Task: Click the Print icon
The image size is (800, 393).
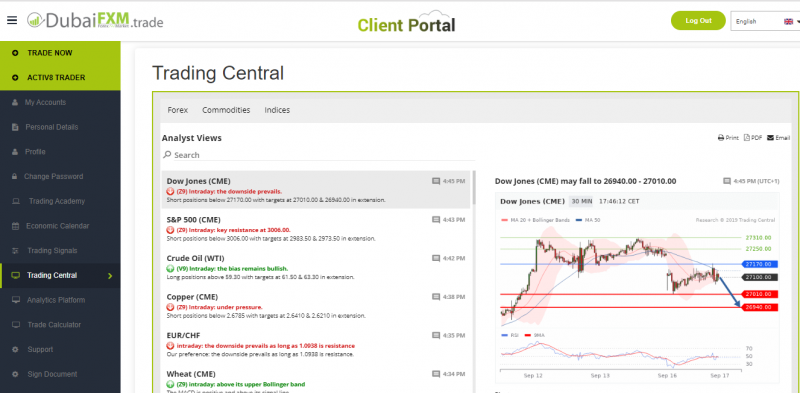Action: tap(721, 138)
